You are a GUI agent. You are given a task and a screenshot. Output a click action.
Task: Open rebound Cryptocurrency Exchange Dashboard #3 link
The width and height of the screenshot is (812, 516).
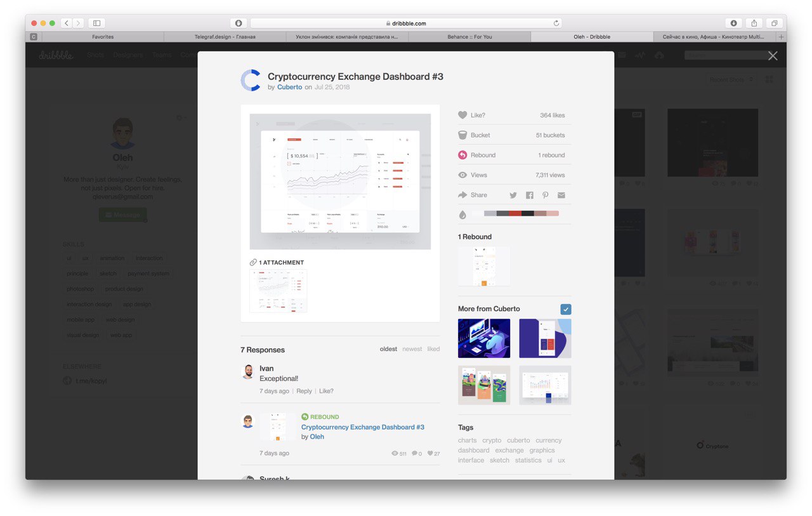363,427
